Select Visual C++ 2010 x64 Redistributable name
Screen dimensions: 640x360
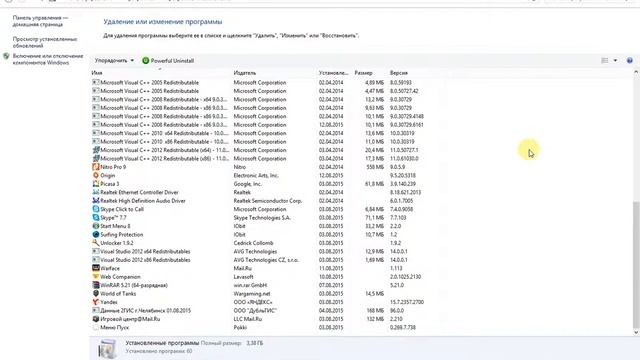click(x=164, y=133)
